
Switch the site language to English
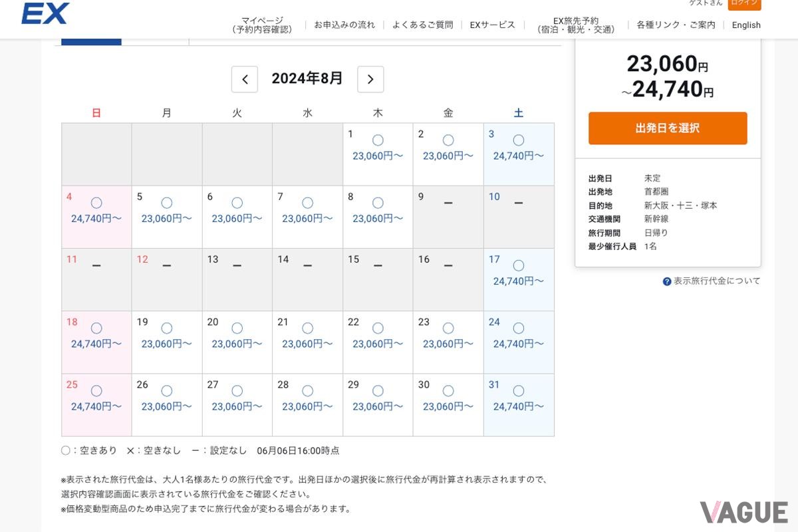pos(745,25)
